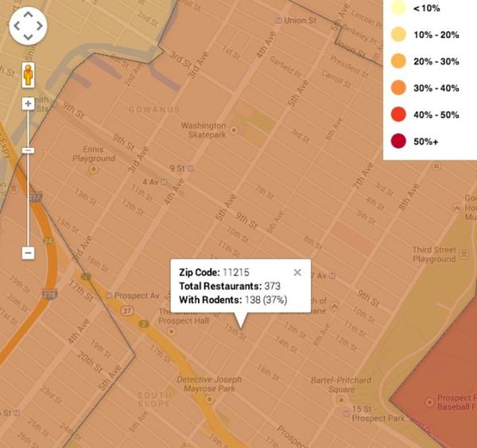Click the 40% - 50% legend swatch
Image resolution: width=477 pixels, height=448 pixels.
click(398, 115)
